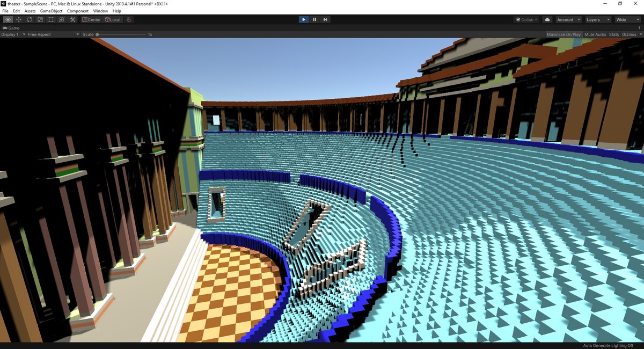Select the Hand view tool
This screenshot has width=644, height=349.
[8, 19]
